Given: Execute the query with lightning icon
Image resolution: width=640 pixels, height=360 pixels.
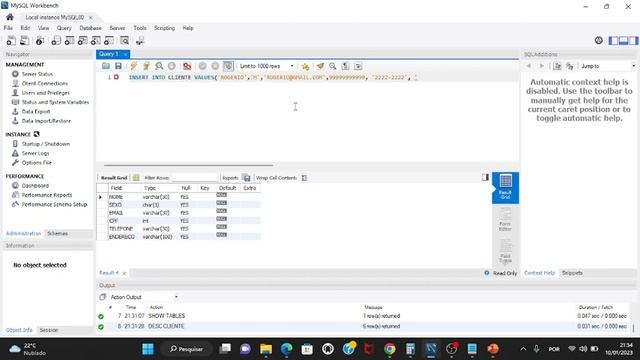Looking at the screenshot, I should click(133, 66).
